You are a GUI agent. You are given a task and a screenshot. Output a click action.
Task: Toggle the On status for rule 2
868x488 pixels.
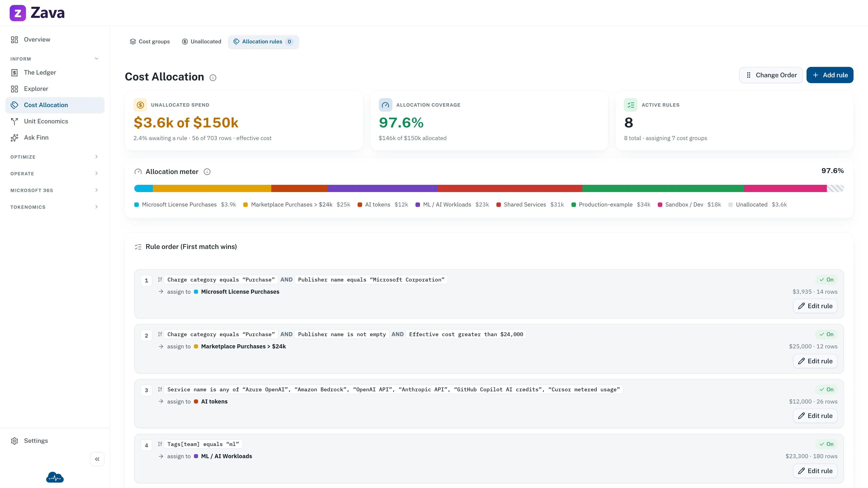[x=826, y=334]
